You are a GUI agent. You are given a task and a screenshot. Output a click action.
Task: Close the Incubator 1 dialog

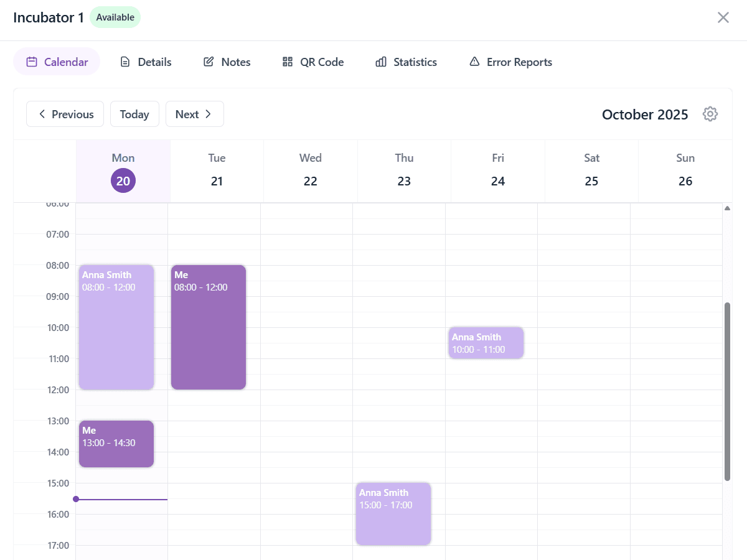[x=723, y=17]
